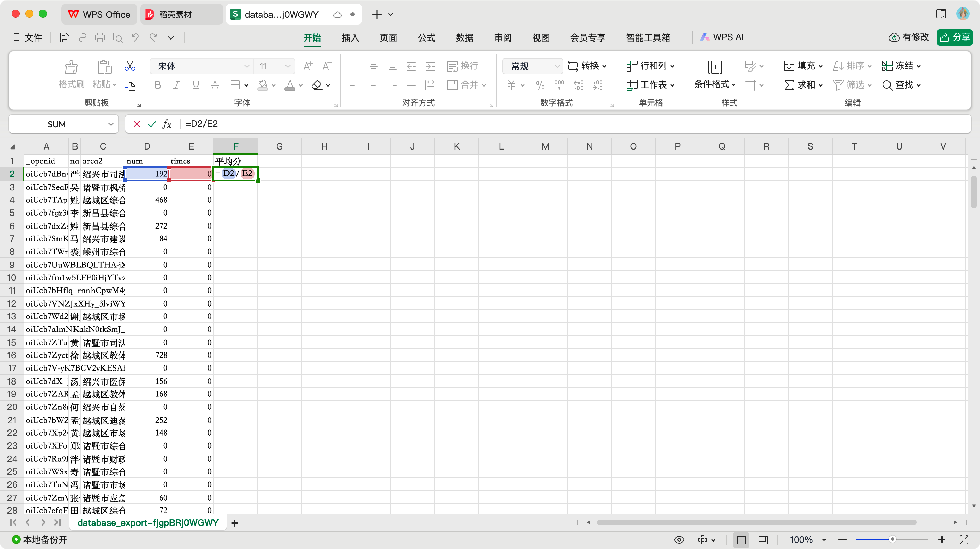Click the merge cells 合并 icon
980x549 pixels.
pyautogui.click(x=452, y=85)
